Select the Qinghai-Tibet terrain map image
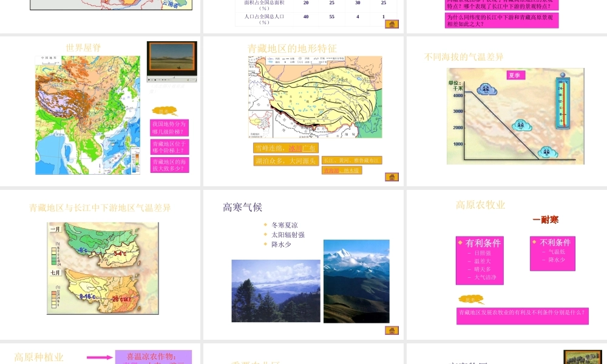This screenshot has height=364, width=607. click(315, 97)
